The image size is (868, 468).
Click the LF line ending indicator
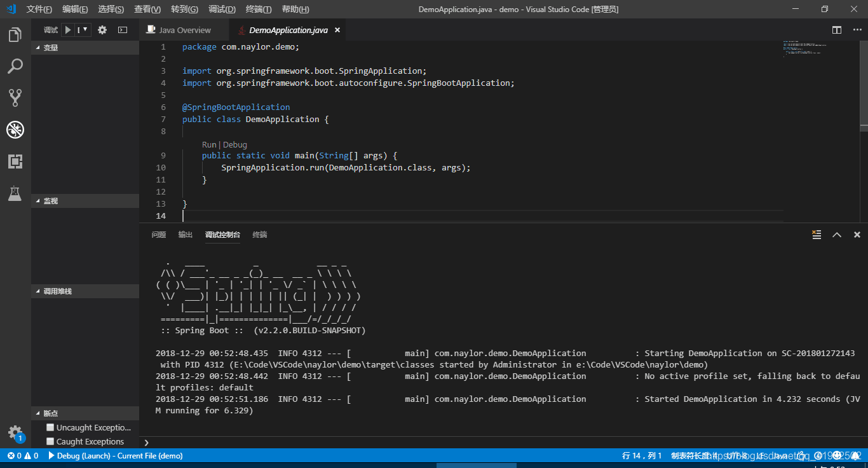pos(760,456)
